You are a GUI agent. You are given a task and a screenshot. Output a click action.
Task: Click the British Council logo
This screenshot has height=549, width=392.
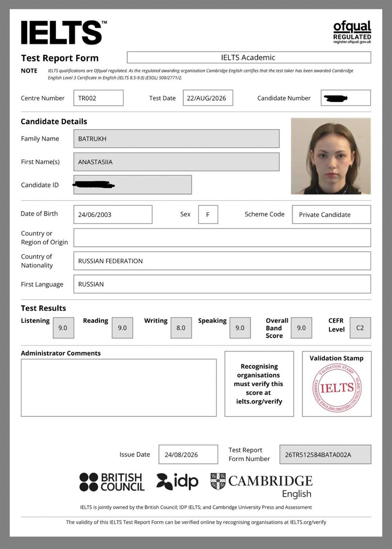click(112, 482)
